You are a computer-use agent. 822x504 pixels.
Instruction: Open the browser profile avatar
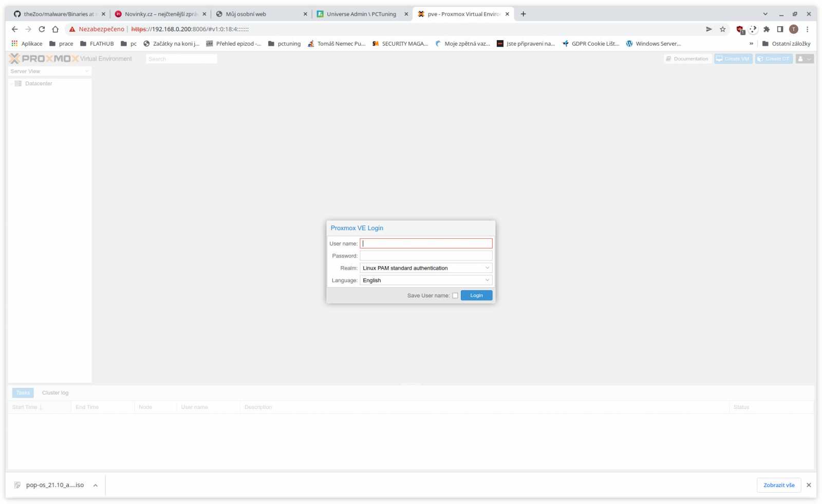click(793, 29)
